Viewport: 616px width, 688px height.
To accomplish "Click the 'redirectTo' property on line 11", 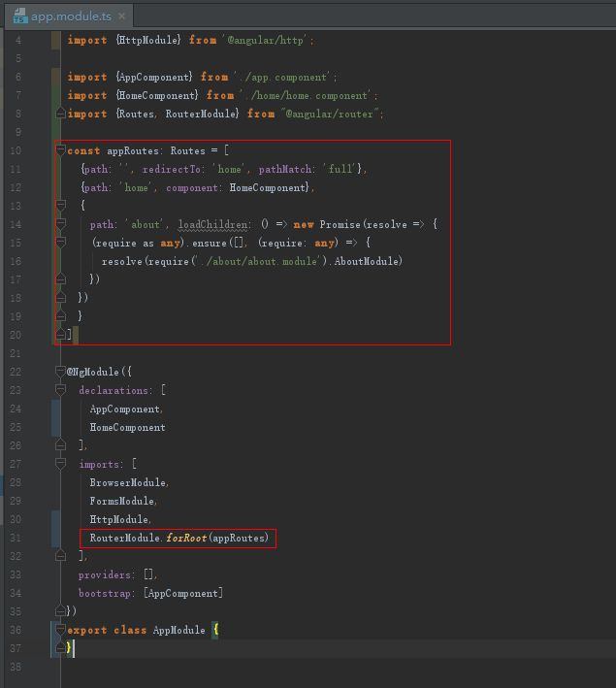I will (x=172, y=169).
